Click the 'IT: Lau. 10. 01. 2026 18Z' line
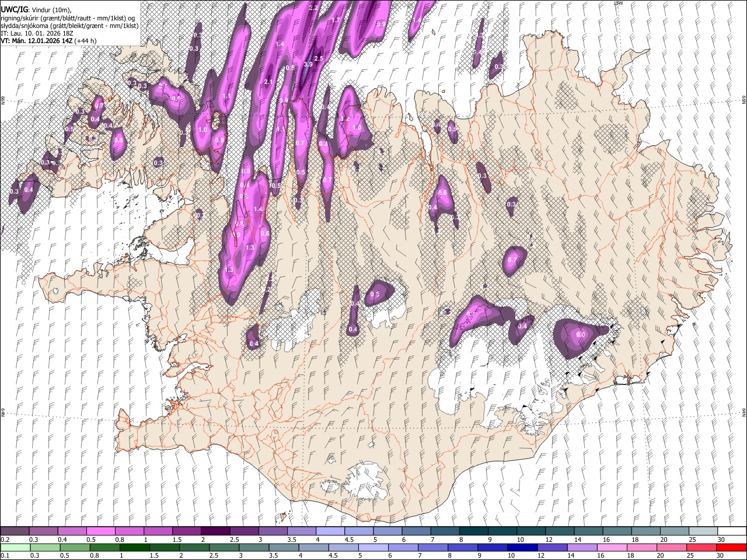747x560 pixels. pos(37,33)
